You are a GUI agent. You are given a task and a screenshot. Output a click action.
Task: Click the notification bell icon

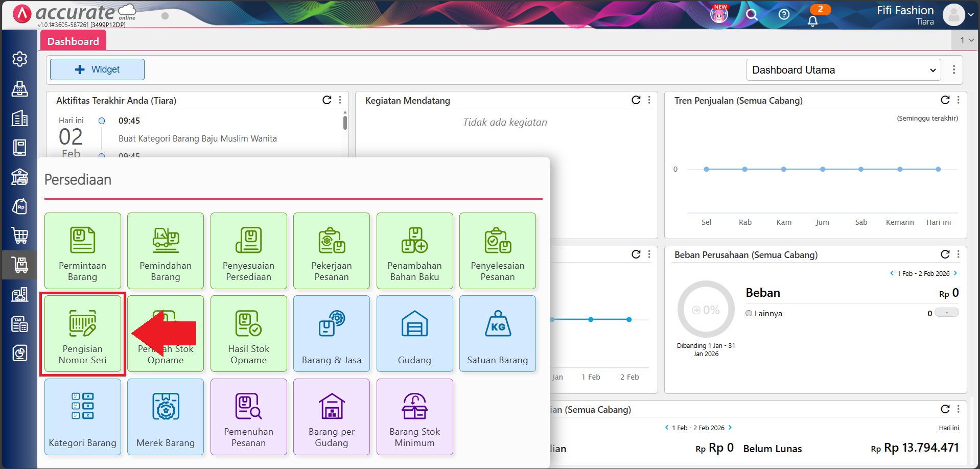pyautogui.click(x=812, y=21)
